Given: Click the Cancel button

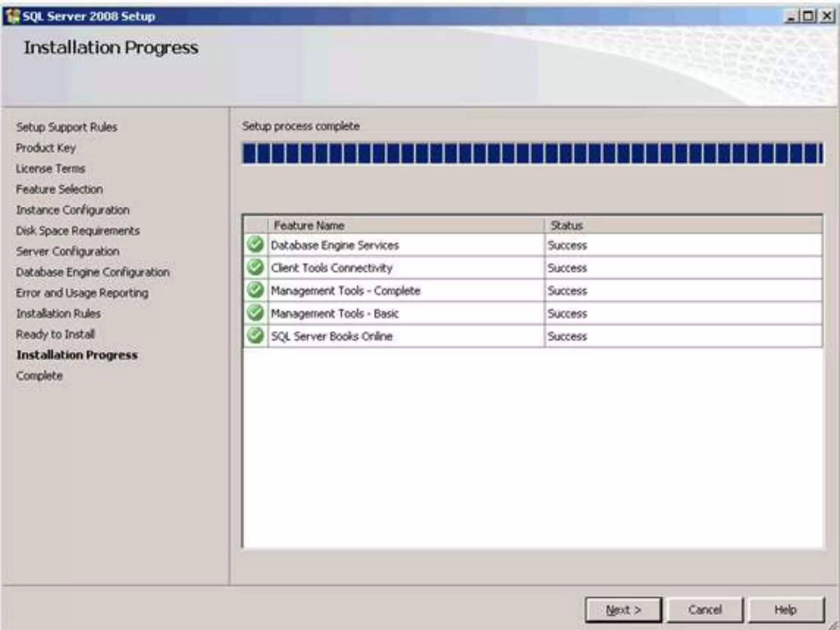Looking at the screenshot, I should pyautogui.click(x=705, y=610).
